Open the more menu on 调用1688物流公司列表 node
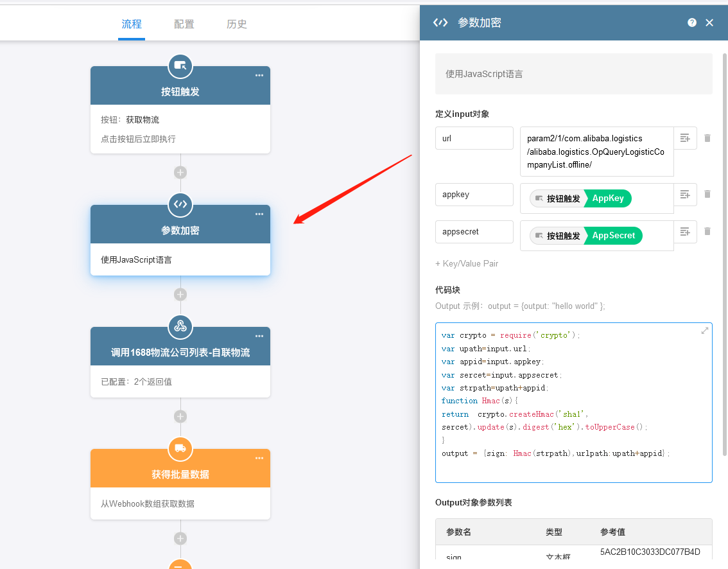 click(x=259, y=336)
